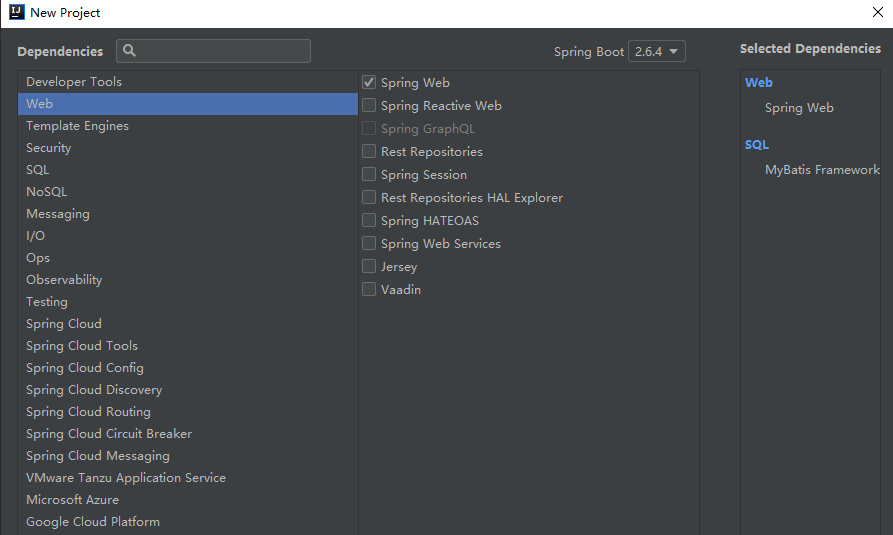The width and height of the screenshot is (893, 535).
Task: Select Spring Cloud Circuit Breaker category
Action: [188, 434]
